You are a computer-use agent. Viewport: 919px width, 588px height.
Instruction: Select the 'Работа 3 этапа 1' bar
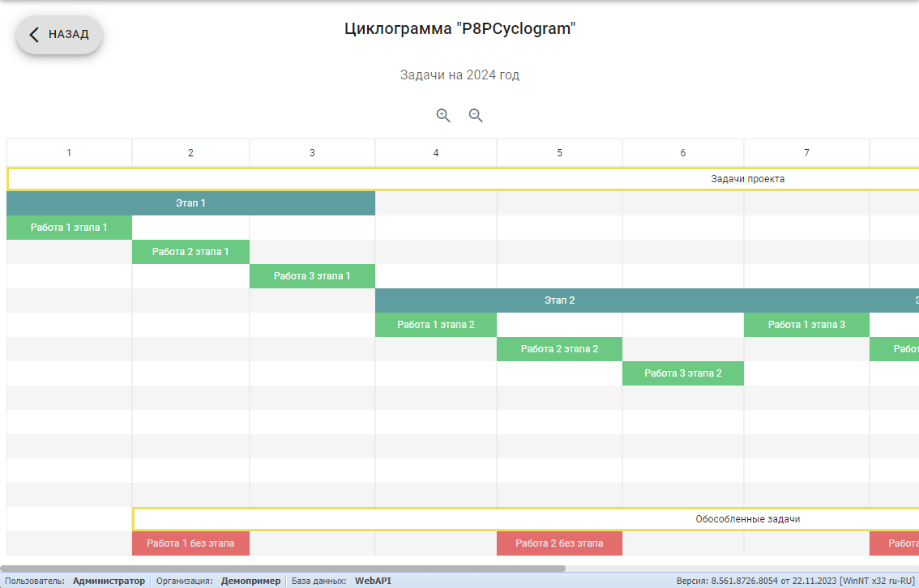tap(312, 276)
